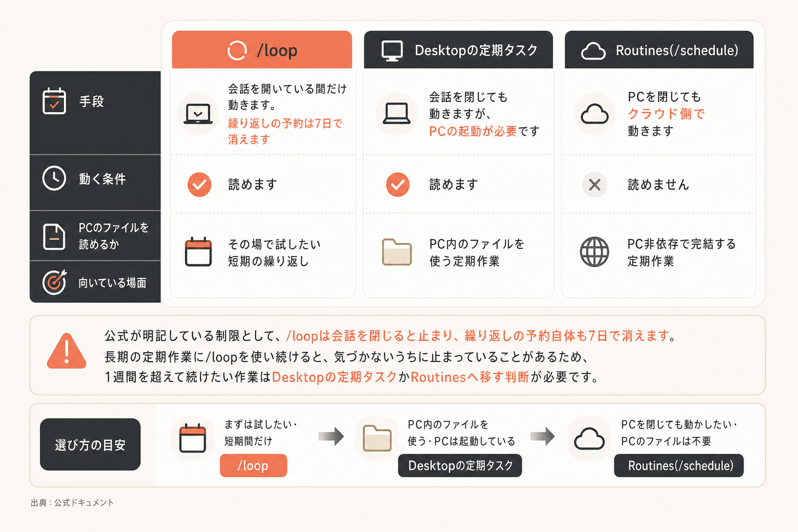Click the folder icon beside PC内のファイルを使う定期作業
798x532 pixels.
(x=397, y=252)
